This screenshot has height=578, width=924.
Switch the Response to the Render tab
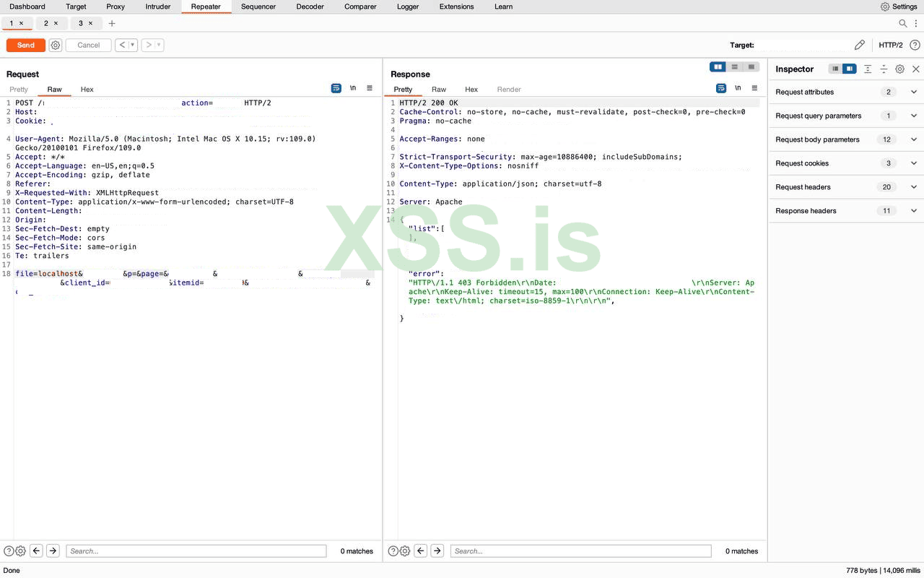509,90
